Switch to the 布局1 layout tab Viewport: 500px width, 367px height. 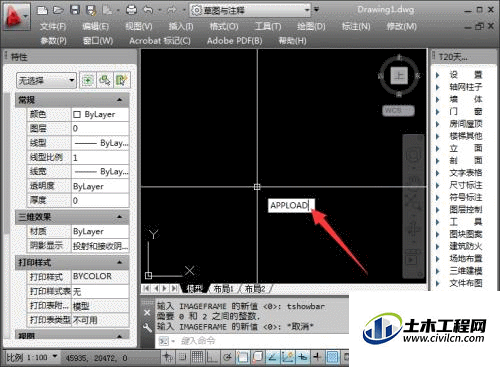pos(223,289)
